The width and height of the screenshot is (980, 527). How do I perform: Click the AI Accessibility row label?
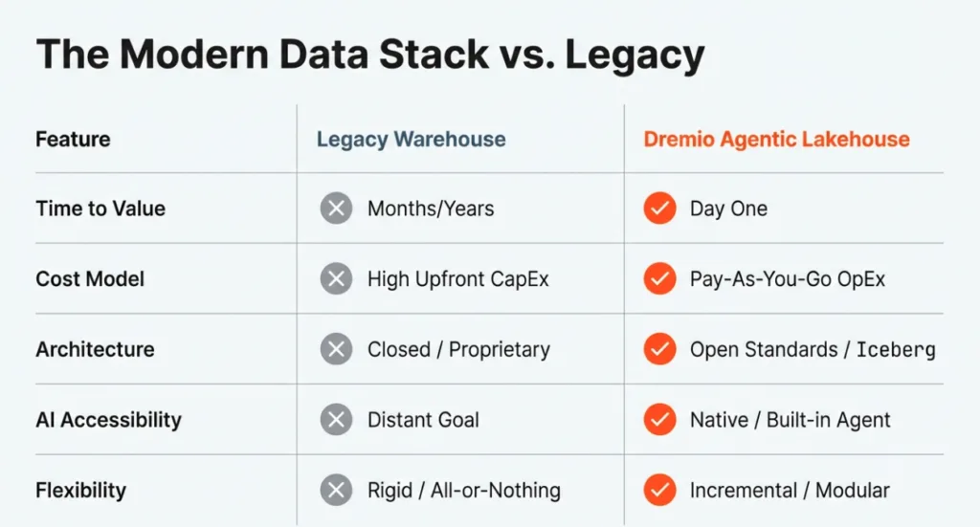coord(108,419)
